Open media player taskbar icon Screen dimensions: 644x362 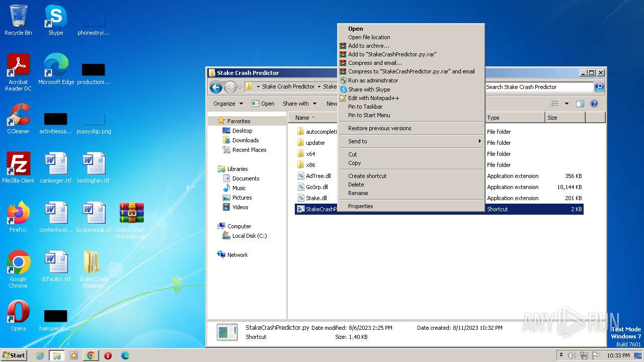pyautogui.click(x=74, y=355)
